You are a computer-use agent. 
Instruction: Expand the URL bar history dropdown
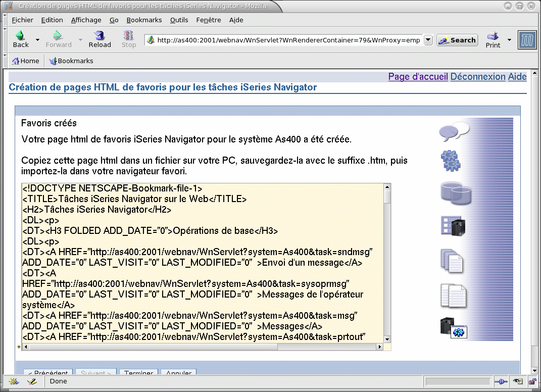(x=428, y=40)
